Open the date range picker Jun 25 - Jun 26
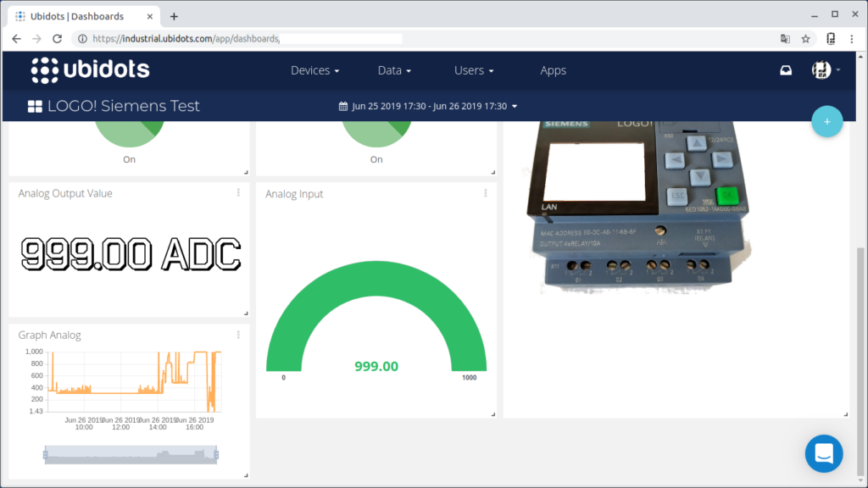 pos(428,106)
